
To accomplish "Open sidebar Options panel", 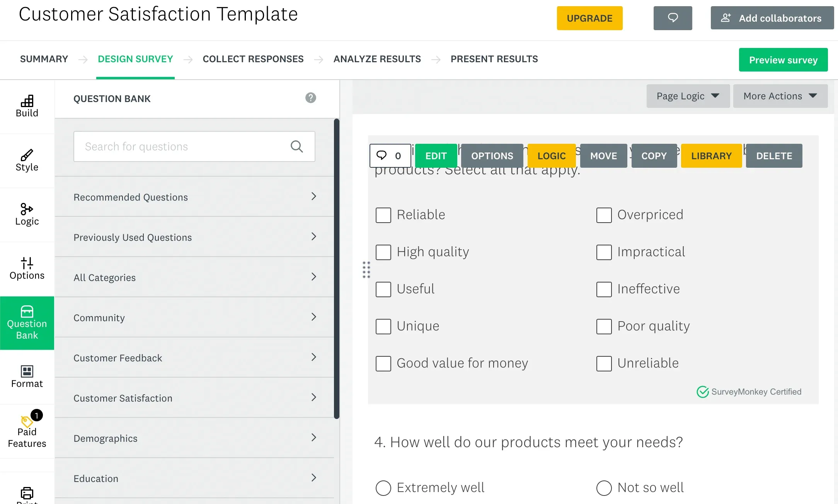I will (x=27, y=268).
